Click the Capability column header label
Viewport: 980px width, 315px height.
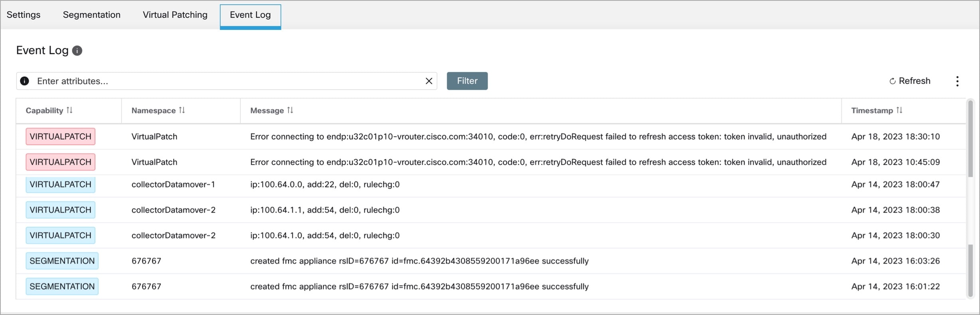[44, 110]
